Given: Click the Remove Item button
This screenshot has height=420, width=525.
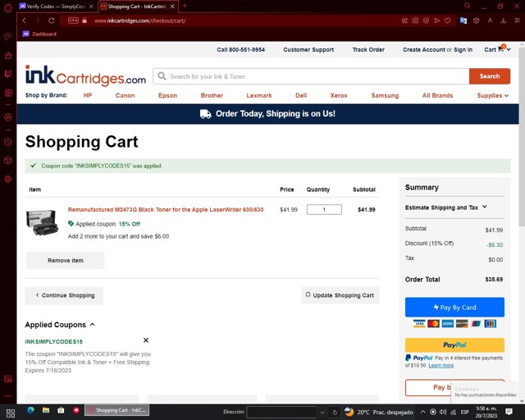Looking at the screenshot, I should point(66,260).
